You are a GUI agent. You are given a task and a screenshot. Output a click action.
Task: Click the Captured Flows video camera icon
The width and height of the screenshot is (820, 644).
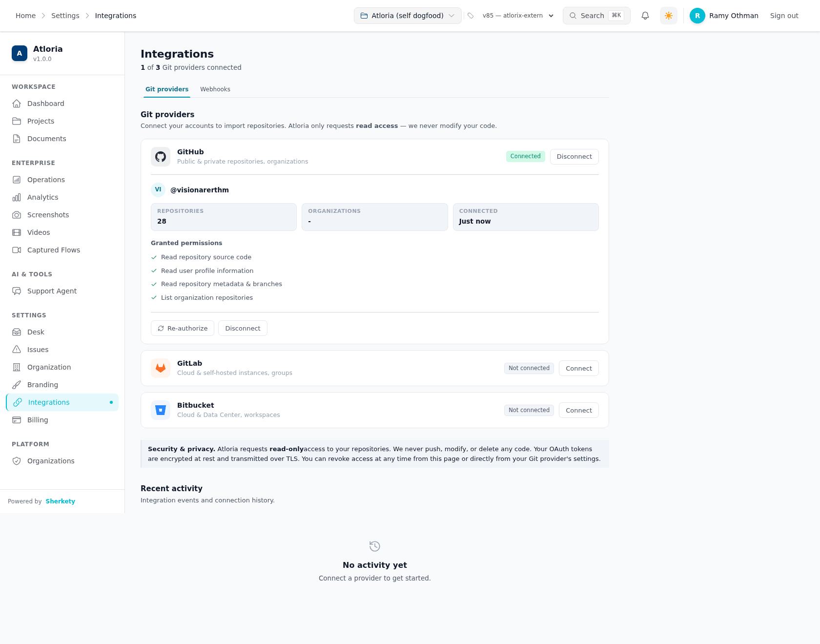pos(17,250)
